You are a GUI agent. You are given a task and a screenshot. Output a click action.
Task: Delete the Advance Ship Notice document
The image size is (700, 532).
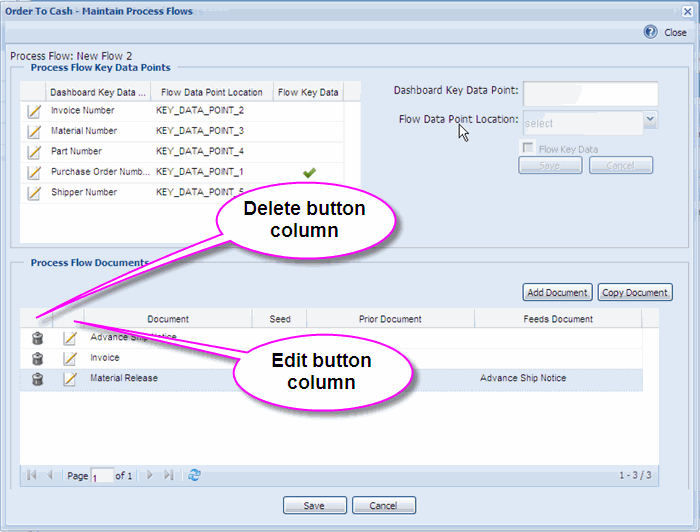coord(38,338)
